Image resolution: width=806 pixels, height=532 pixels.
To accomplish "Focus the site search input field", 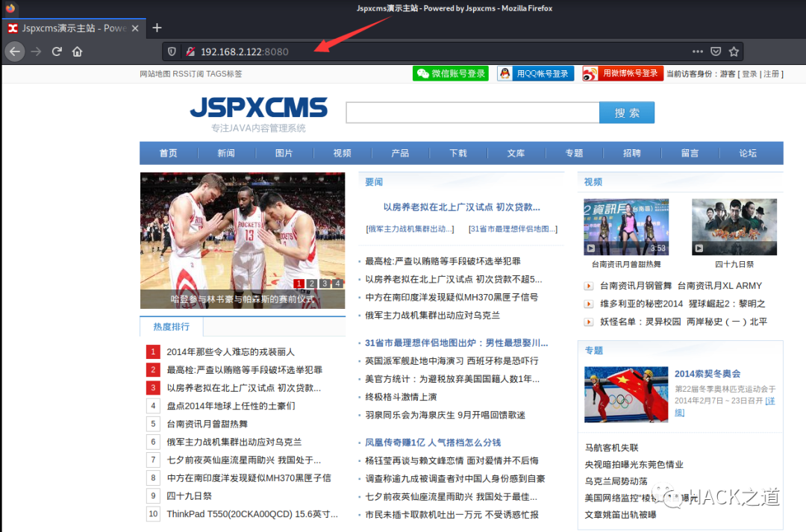I will pos(472,113).
